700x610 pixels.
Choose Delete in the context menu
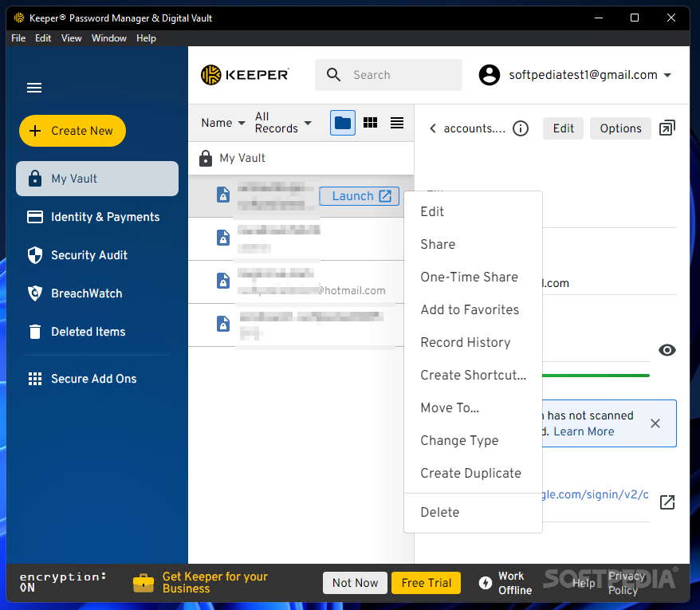pyautogui.click(x=474, y=512)
